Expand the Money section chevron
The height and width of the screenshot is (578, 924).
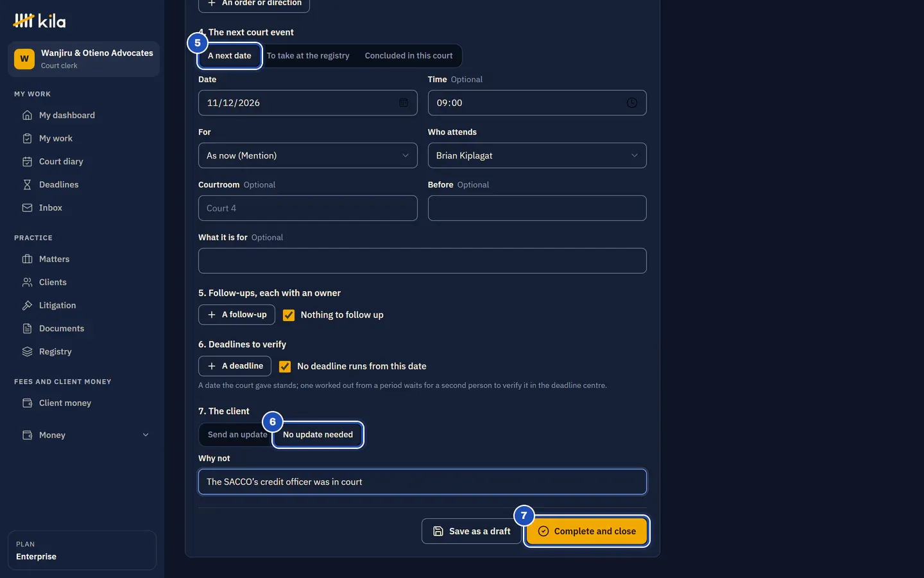coord(146,435)
